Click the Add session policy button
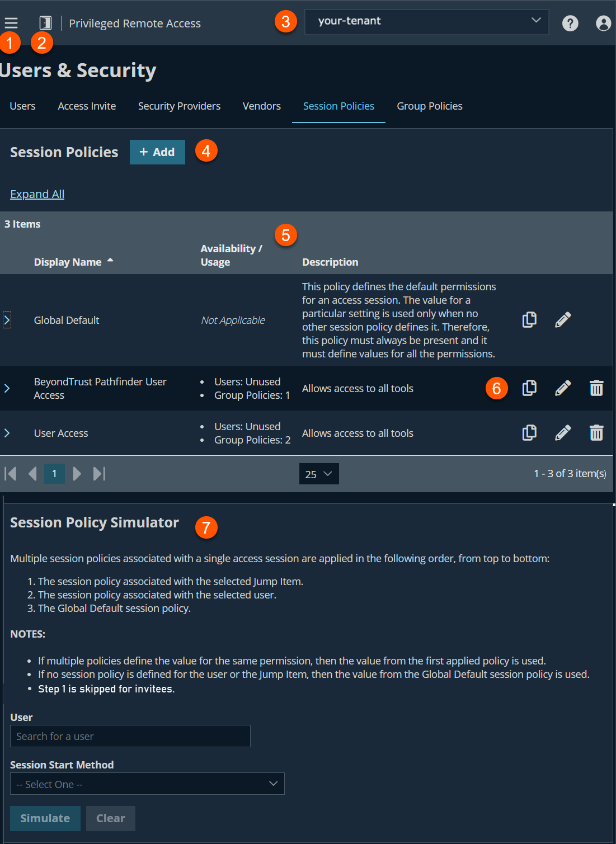The image size is (616, 844). pyautogui.click(x=157, y=152)
